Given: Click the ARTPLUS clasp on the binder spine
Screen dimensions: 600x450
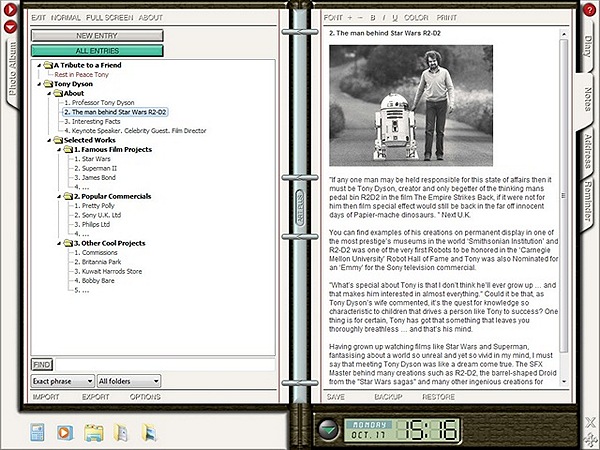Looking at the screenshot, I should click(300, 207).
